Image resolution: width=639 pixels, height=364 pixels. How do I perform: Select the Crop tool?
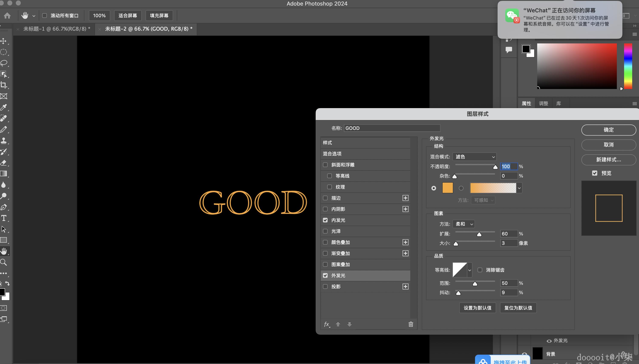pos(4,85)
